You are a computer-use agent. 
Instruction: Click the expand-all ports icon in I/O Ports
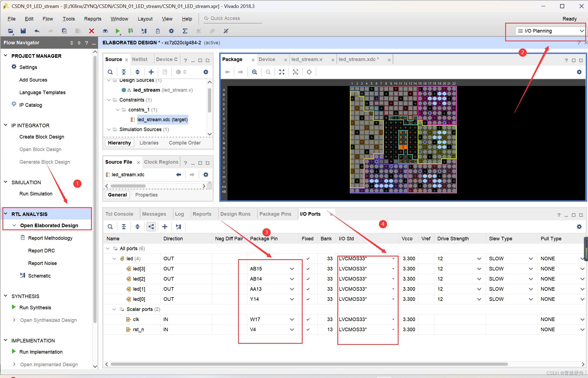tap(137, 226)
